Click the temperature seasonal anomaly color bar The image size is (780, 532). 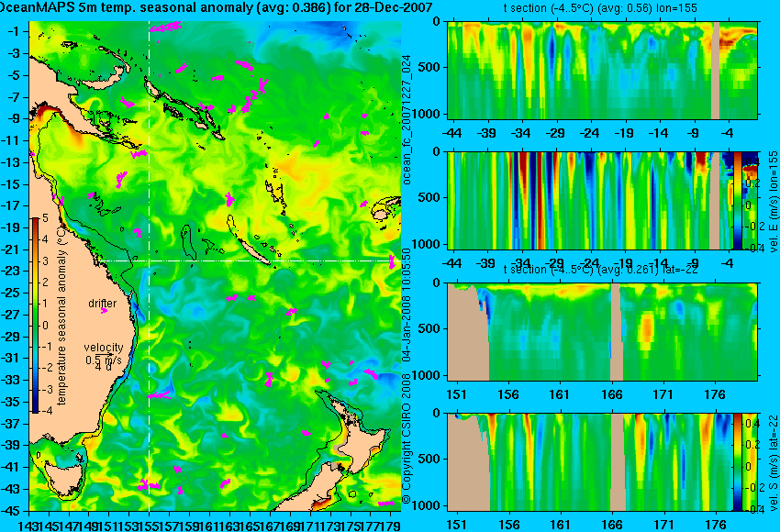click(35, 316)
